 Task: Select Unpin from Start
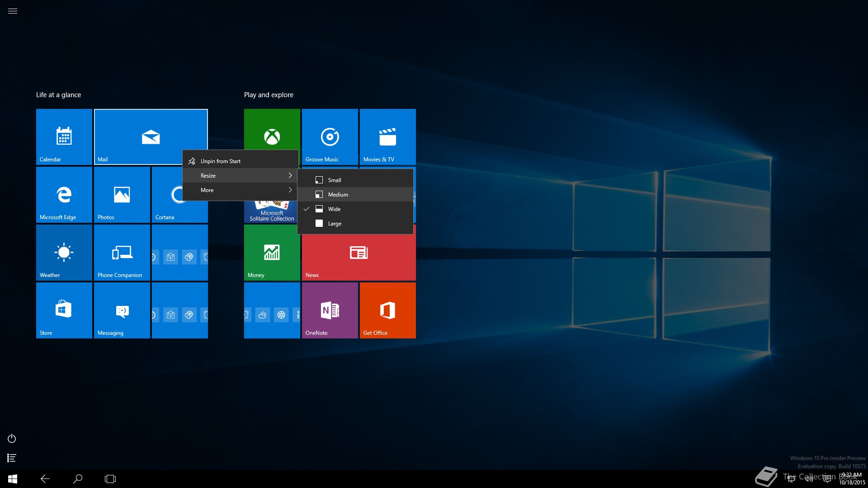[240, 161]
